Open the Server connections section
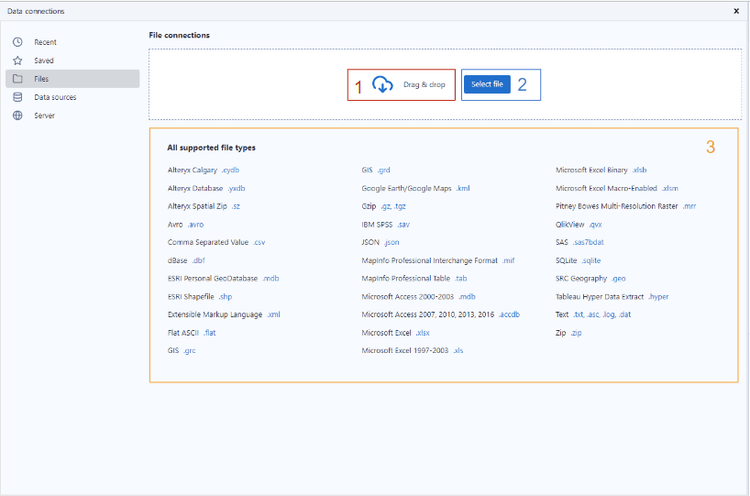 coord(45,116)
